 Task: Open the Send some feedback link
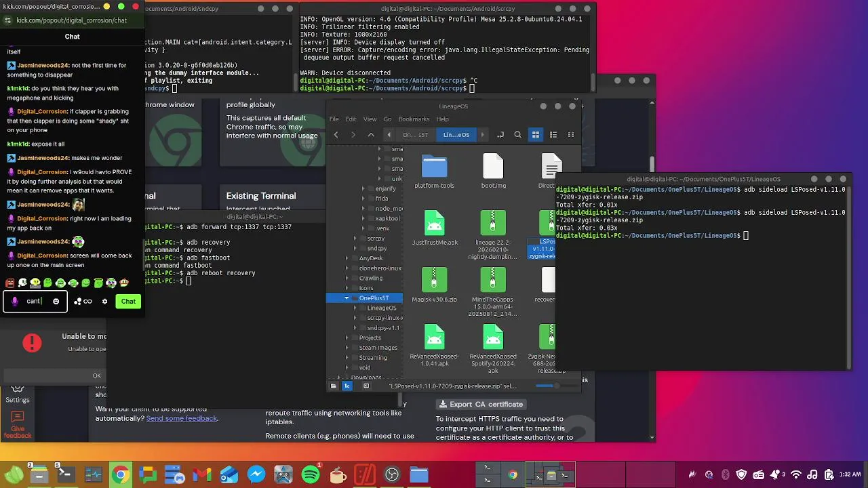coord(182,418)
